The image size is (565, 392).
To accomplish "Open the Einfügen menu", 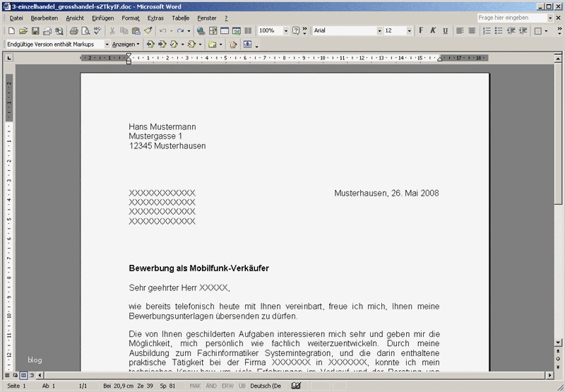I will [102, 18].
